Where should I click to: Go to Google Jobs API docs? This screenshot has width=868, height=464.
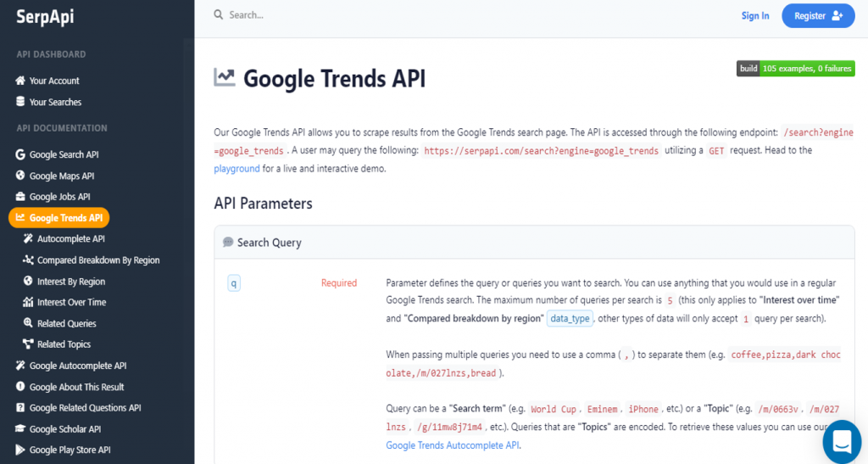(60, 197)
